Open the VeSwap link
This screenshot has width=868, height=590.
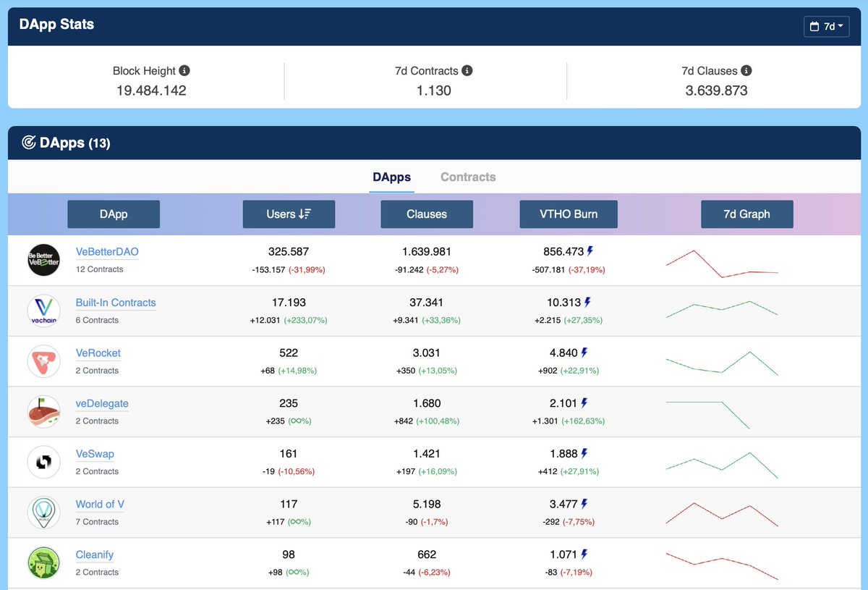95,455
